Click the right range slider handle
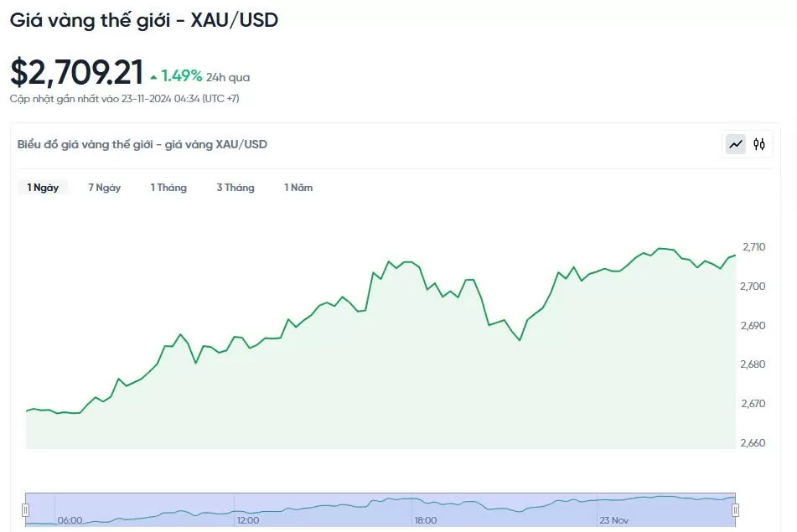797x532 pixels. [735, 509]
